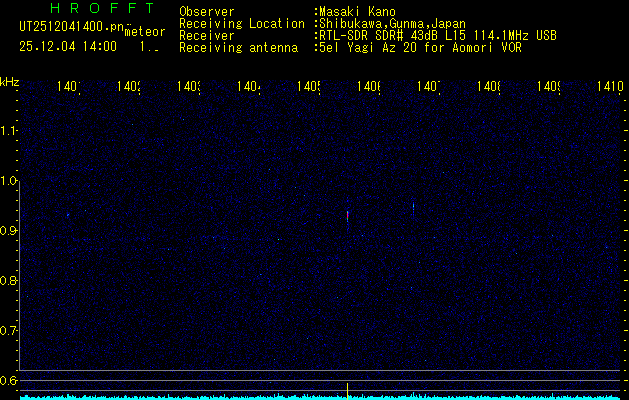Click the 'Receiving antenna' field label
This screenshot has width=629, height=400.
click(239, 48)
